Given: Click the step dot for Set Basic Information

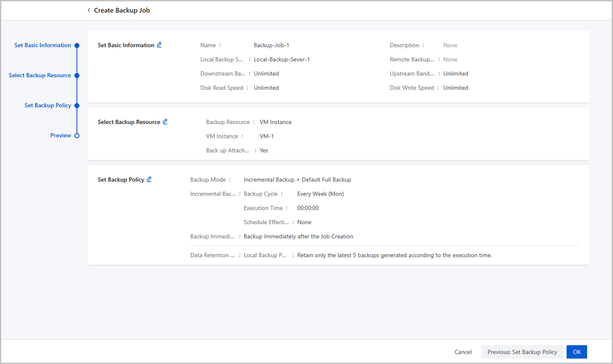Looking at the screenshot, I should (77, 45).
